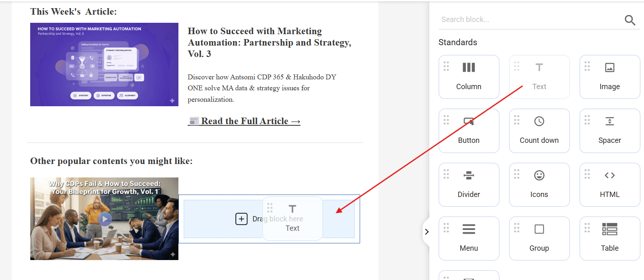Select the Marketing Automation purple banner image
This screenshot has height=280, width=644.
coord(104,64)
